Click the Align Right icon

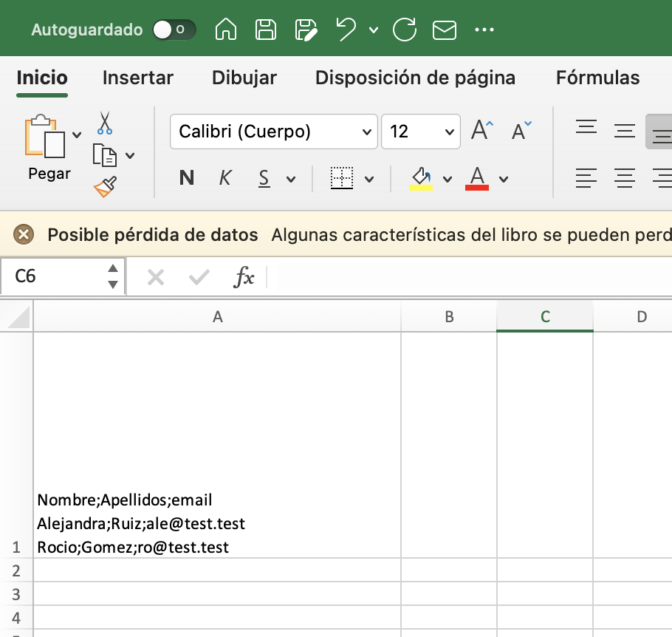(662, 178)
